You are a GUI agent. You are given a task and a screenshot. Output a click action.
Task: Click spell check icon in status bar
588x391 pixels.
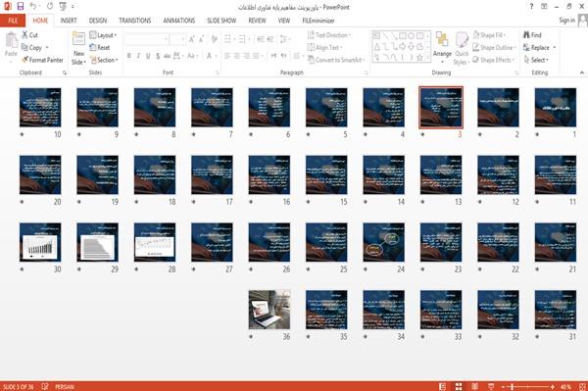coord(45,386)
